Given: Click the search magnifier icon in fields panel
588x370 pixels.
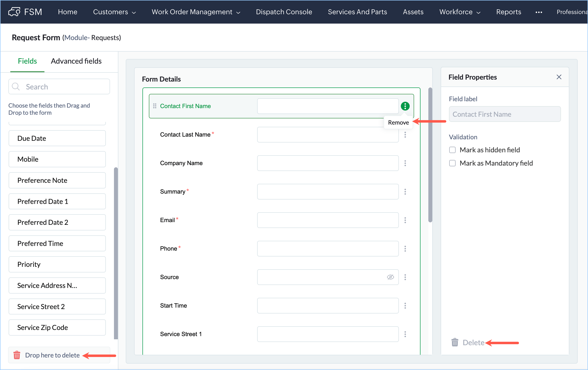Looking at the screenshot, I should pos(16,86).
